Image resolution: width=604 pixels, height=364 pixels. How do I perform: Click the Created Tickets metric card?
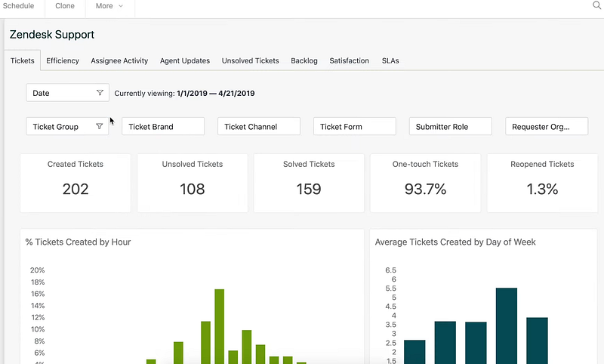(75, 183)
